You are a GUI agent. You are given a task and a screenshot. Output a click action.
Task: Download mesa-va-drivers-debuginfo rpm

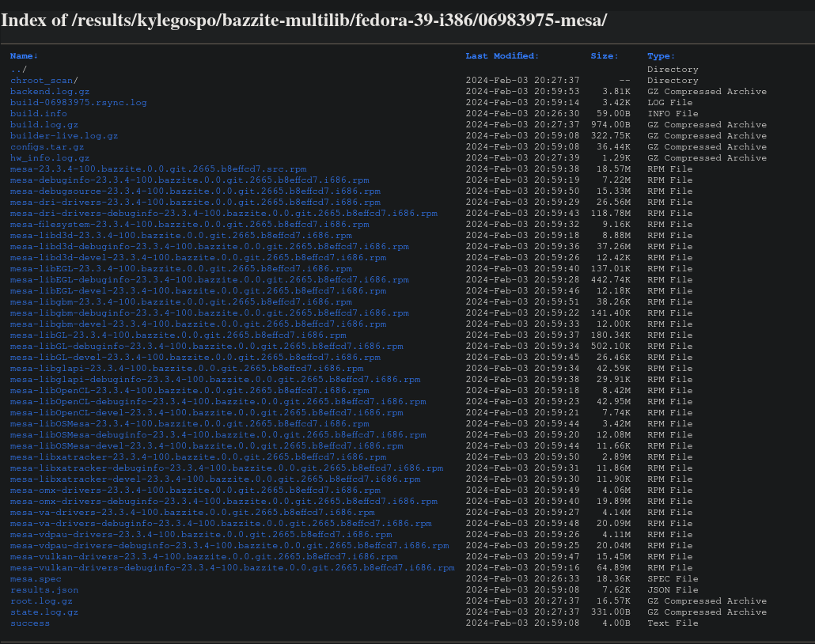tap(221, 524)
